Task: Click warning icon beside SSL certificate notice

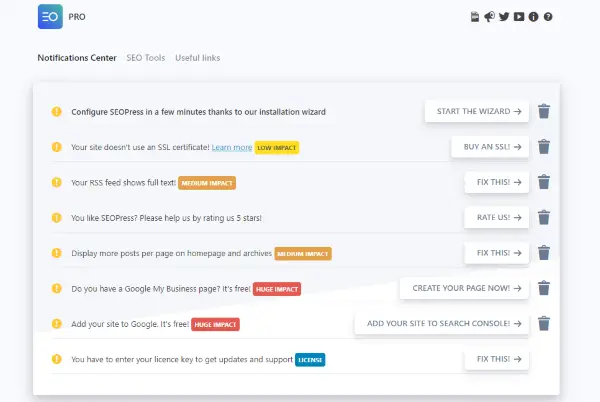Action: pos(56,147)
